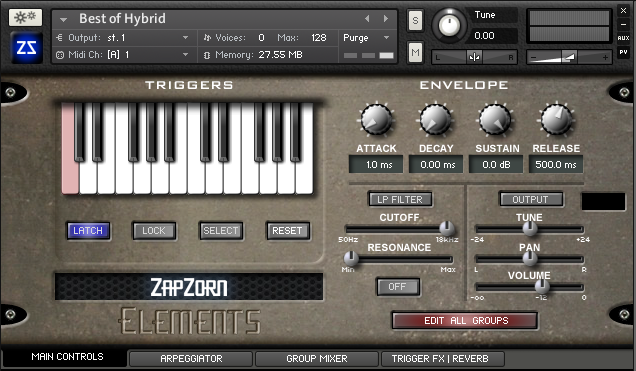The image size is (636, 371).
Task: Click the AUX sends button
Action: point(623,38)
